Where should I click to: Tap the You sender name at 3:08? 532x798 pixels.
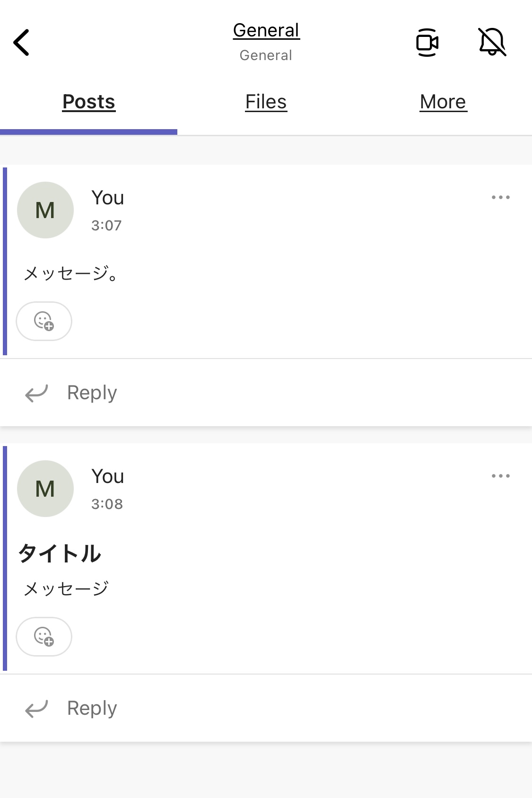[108, 476]
